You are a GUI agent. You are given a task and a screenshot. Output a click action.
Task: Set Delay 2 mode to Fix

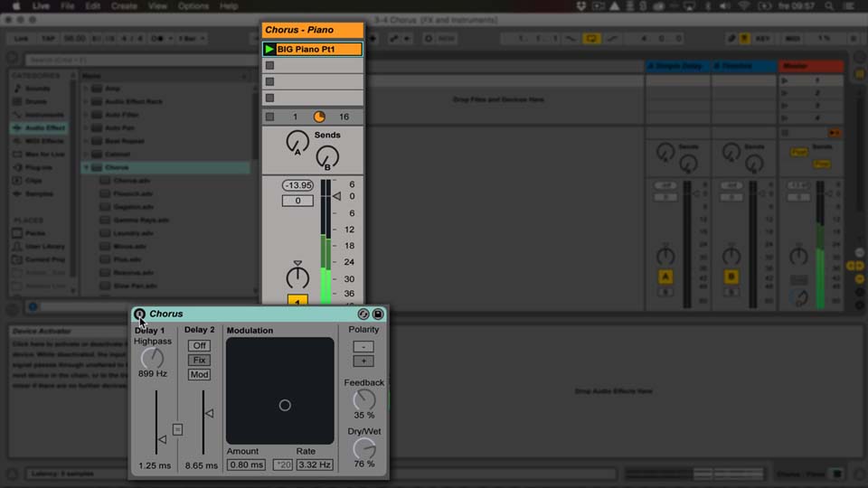click(x=199, y=361)
